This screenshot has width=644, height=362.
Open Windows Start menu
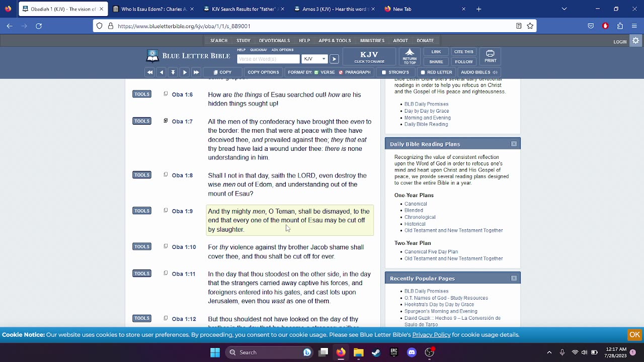pyautogui.click(x=215, y=352)
